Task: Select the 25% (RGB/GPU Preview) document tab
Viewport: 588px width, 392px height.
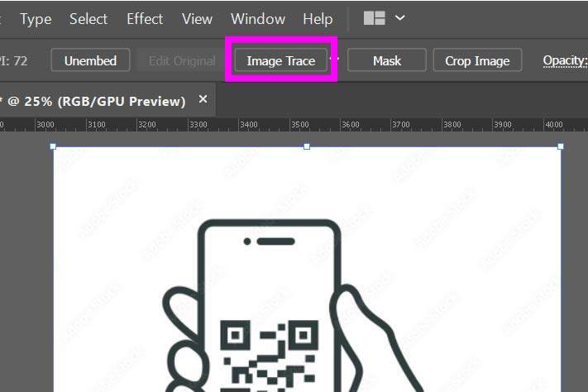Action: (108, 101)
